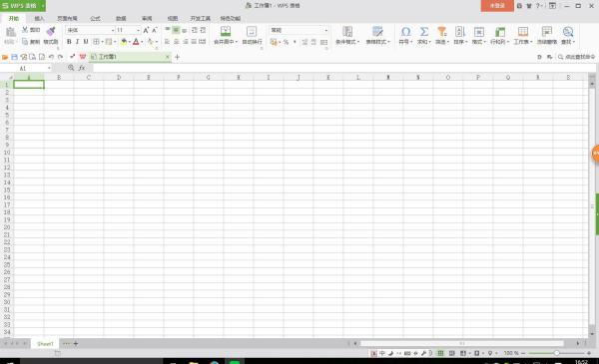Click the search commands box
The width and height of the screenshot is (599, 364).
tap(576, 57)
